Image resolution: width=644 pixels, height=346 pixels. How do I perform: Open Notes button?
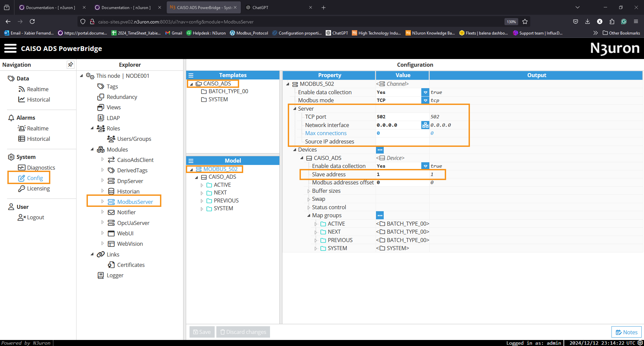627,332
